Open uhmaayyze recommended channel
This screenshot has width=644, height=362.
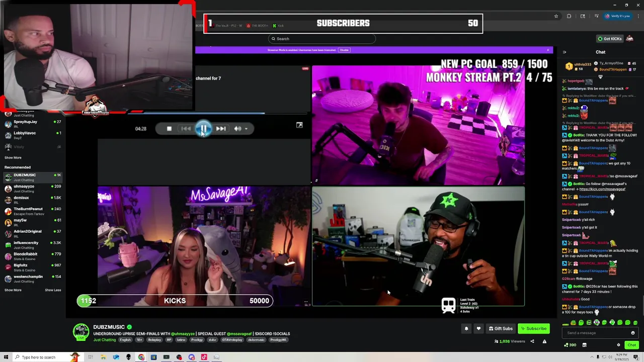coord(33,189)
